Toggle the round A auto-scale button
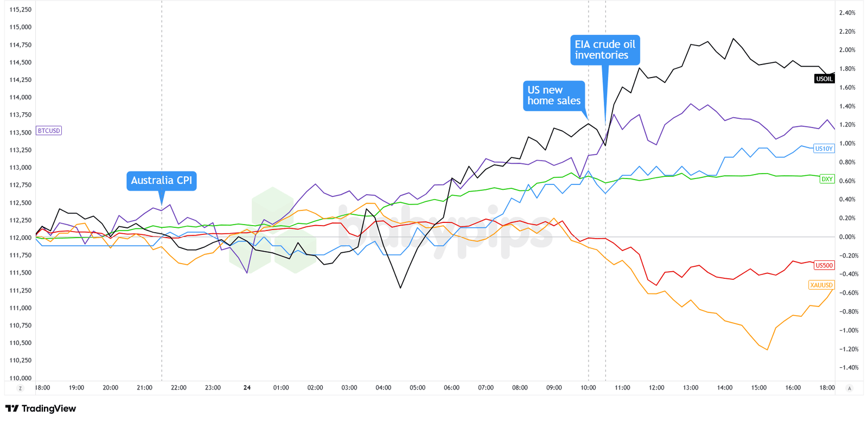 (850, 388)
